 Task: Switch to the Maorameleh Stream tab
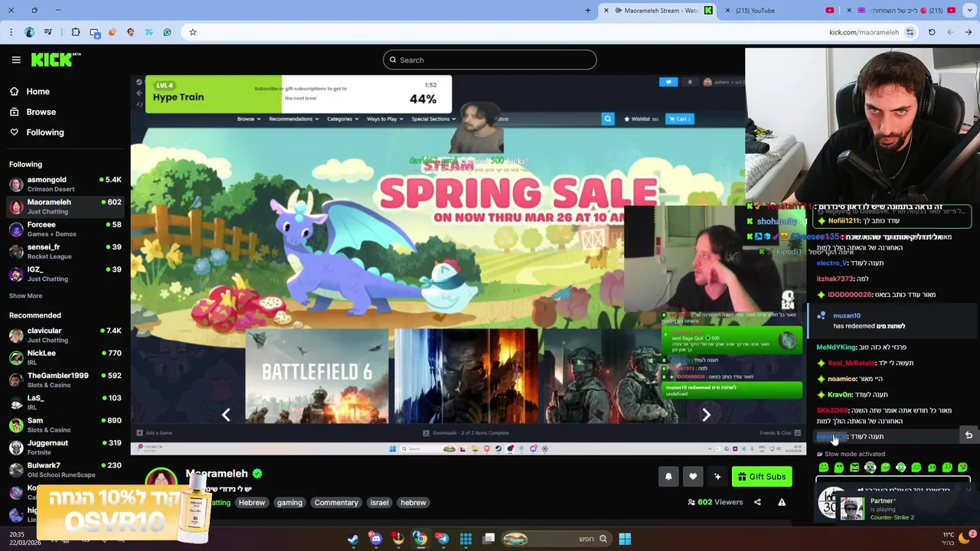[660, 10]
